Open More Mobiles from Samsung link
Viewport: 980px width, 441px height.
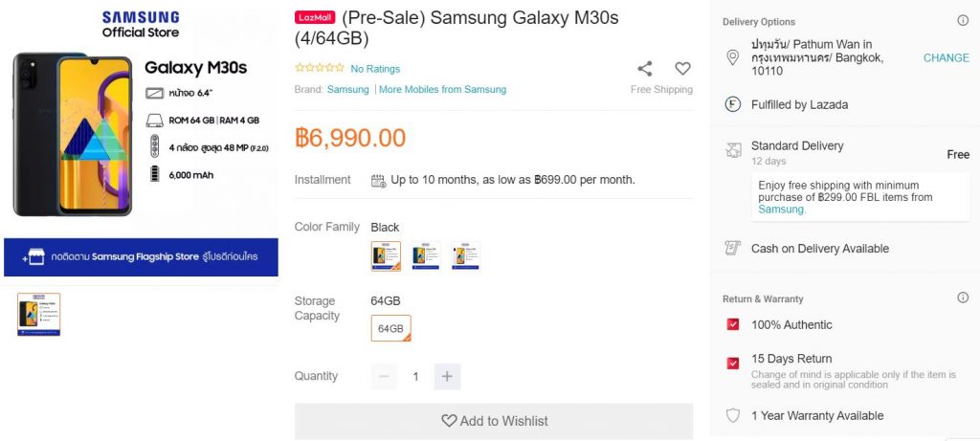(x=443, y=90)
